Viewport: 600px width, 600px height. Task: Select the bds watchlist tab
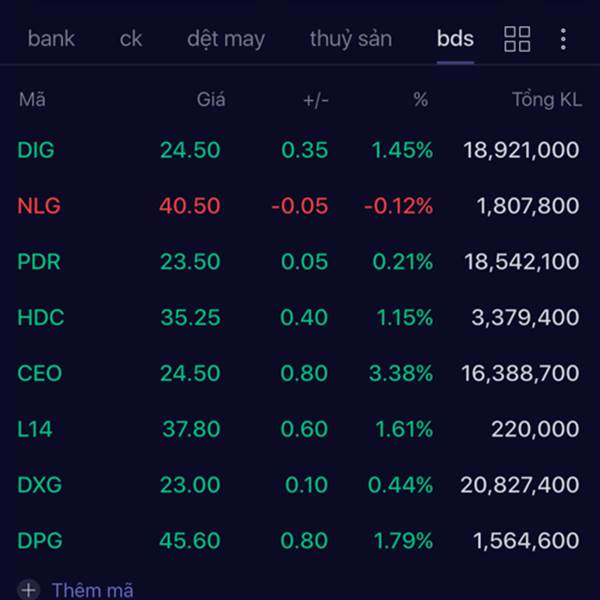pos(455,39)
